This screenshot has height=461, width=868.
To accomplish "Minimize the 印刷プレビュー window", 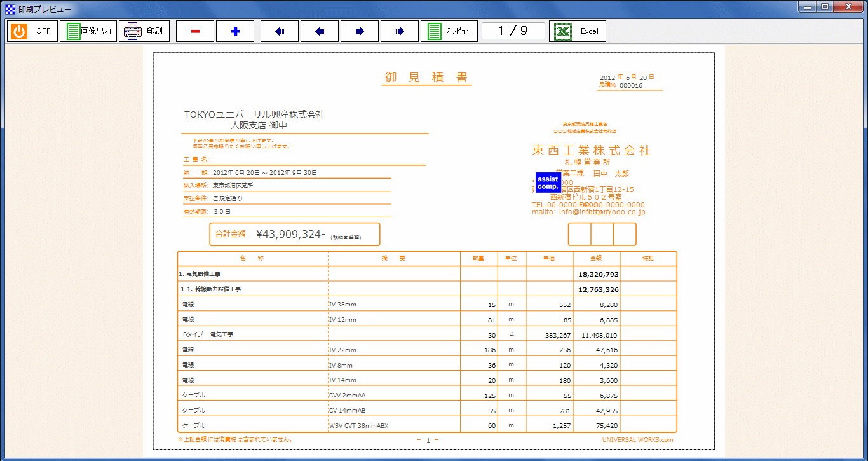I will (809, 7).
